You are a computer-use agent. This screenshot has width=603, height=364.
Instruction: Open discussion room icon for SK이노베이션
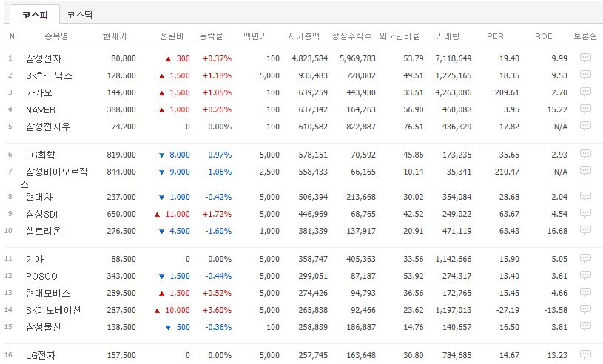tap(585, 309)
